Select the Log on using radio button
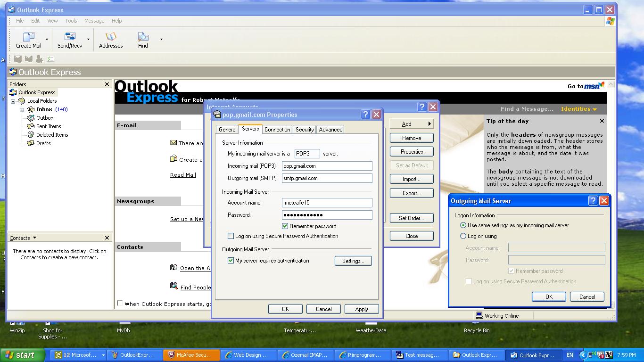 tap(463, 236)
